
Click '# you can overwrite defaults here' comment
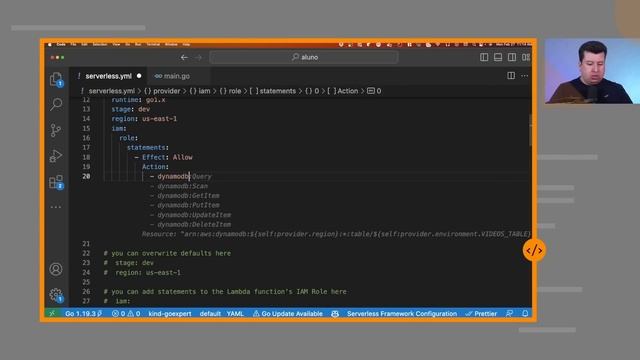coord(167,253)
